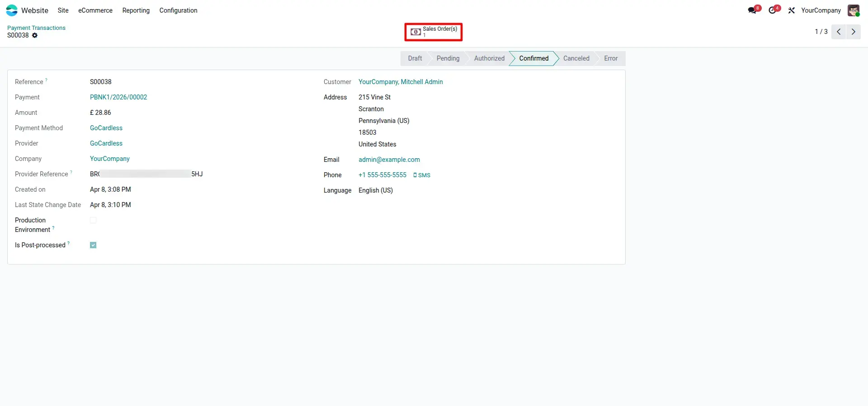Click the Website app name in the navbar
868x406 pixels.
coord(35,10)
